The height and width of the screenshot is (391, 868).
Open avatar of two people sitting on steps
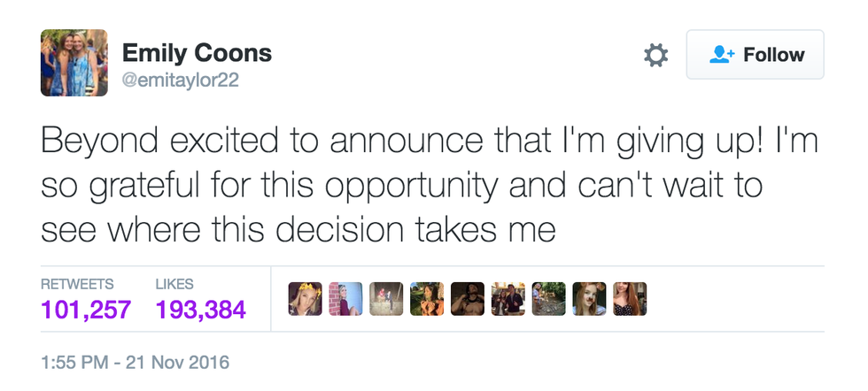tap(387, 299)
